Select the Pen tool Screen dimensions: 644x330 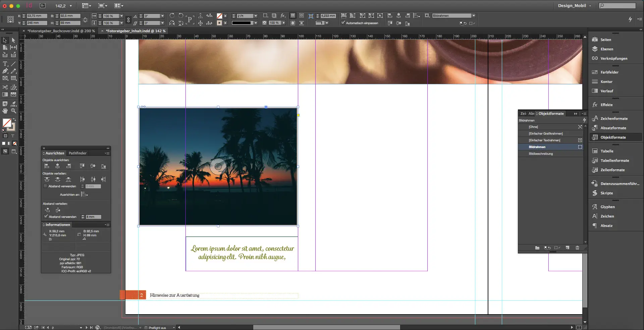coord(5,71)
